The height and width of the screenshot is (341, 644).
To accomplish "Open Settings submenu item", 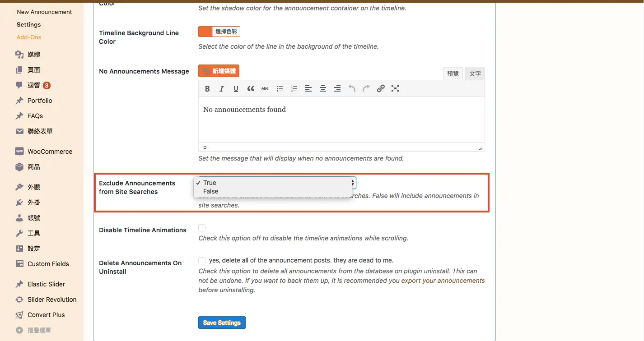I will (x=29, y=24).
